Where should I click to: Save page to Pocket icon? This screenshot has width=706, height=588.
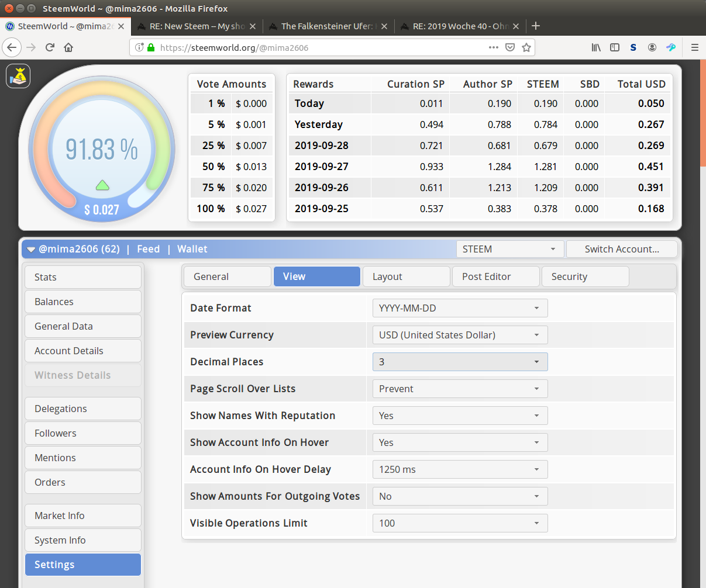click(510, 47)
